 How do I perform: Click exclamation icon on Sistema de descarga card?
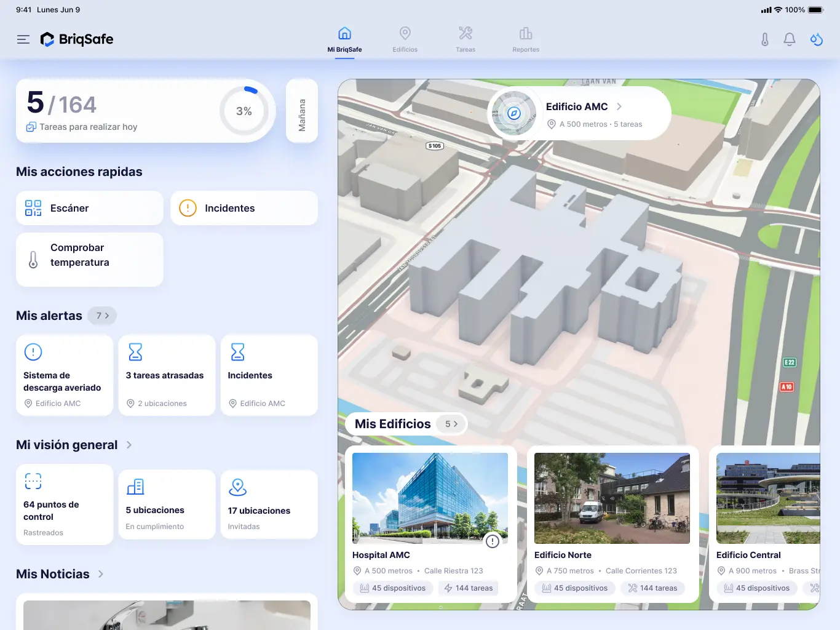33,352
